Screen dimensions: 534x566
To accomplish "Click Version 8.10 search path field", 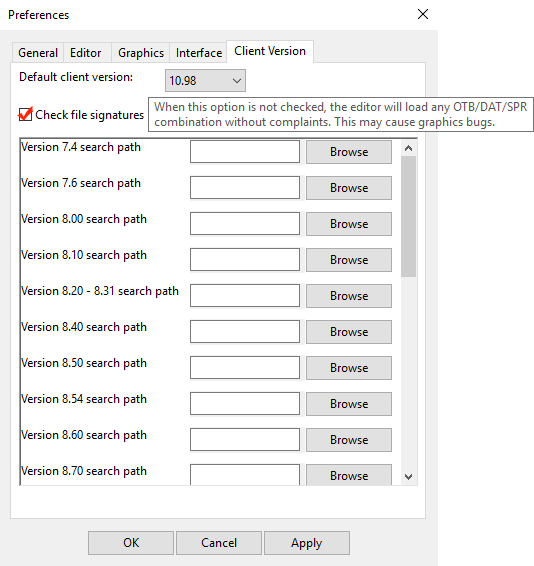I will 245,260.
